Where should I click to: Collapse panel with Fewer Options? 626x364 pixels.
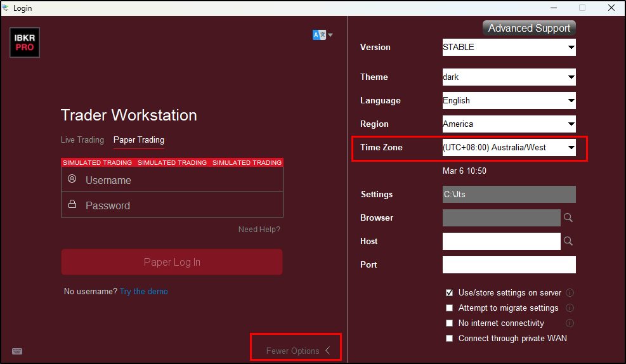pyautogui.click(x=298, y=351)
